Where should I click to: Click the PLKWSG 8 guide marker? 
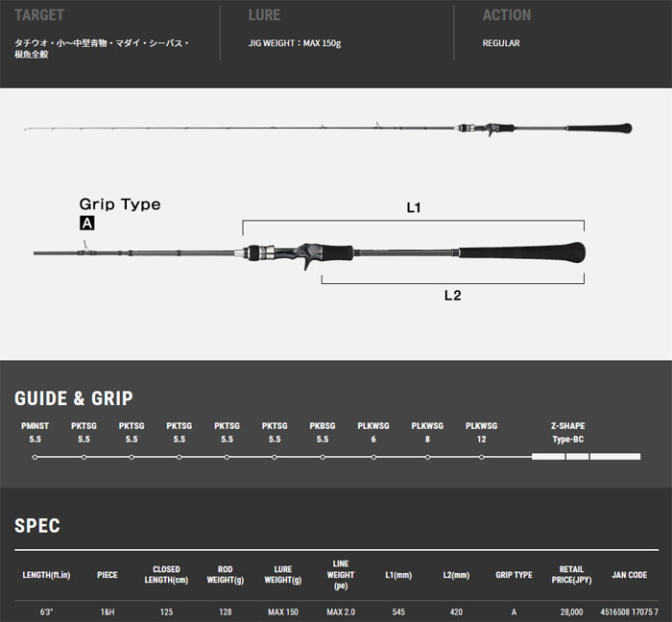tap(427, 456)
